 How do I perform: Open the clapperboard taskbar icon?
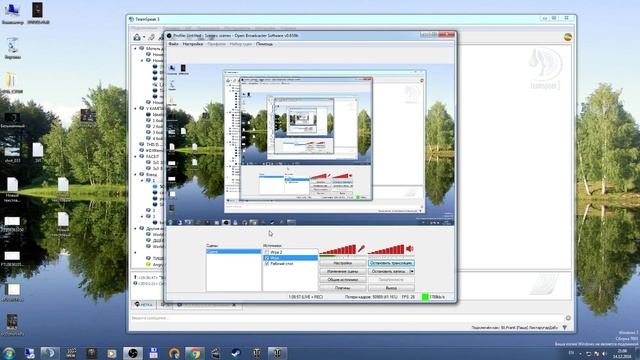point(216,353)
